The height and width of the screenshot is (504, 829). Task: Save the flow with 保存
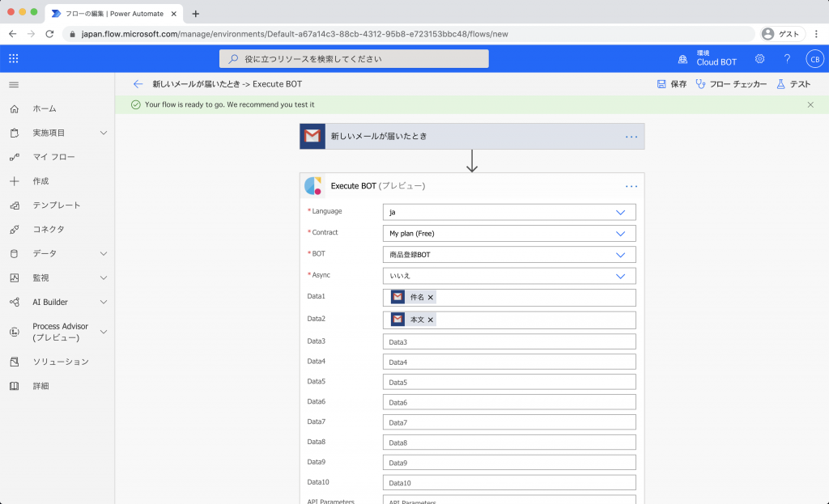point(671,84)
